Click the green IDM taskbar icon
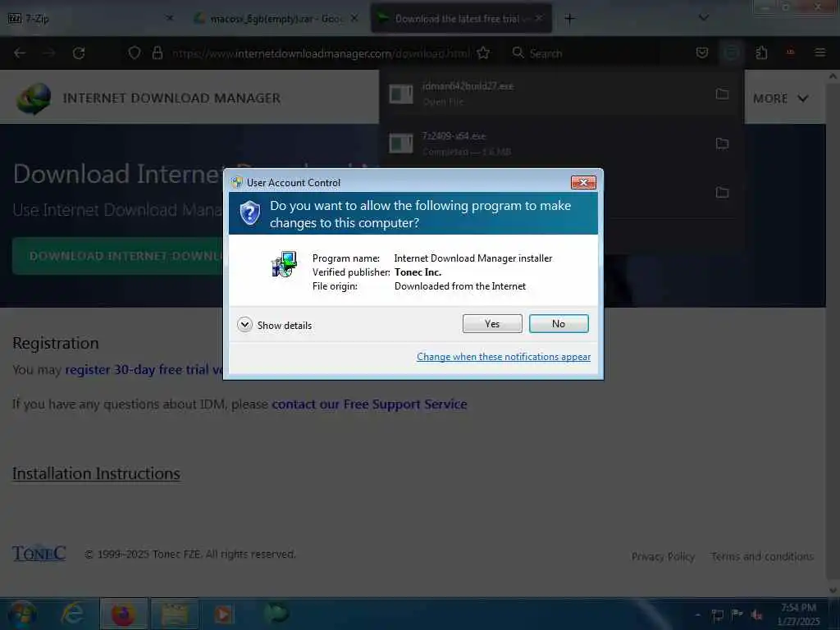 [x=276, y=614]
